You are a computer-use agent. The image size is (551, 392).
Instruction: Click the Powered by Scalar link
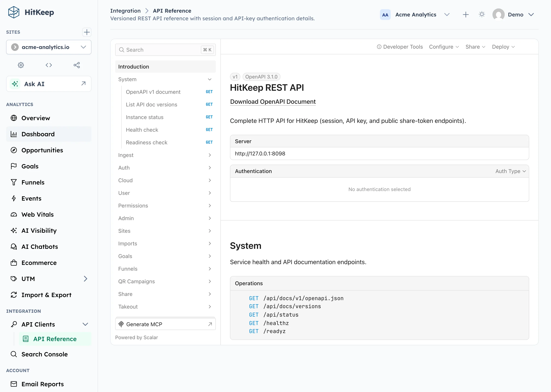pyautogui.click(x=137, y=337)
